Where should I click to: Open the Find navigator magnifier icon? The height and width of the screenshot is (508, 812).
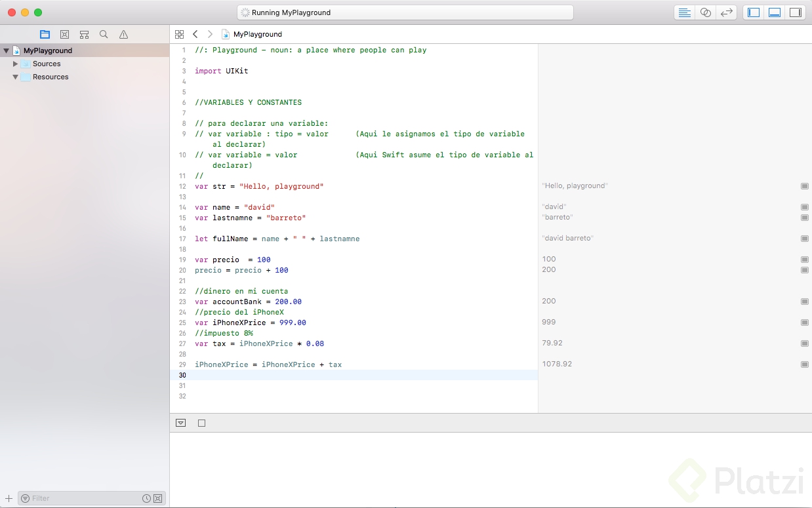104,34
